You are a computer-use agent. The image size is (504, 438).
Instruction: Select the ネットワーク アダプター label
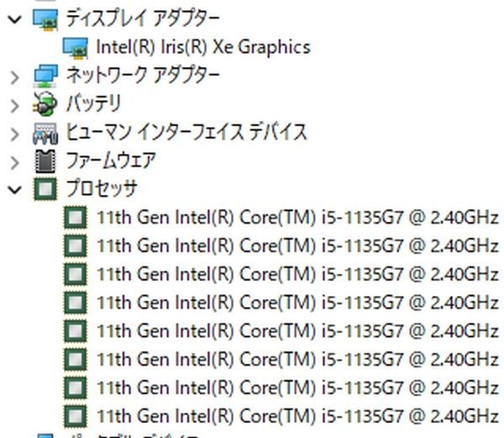(x=143, y=76)
